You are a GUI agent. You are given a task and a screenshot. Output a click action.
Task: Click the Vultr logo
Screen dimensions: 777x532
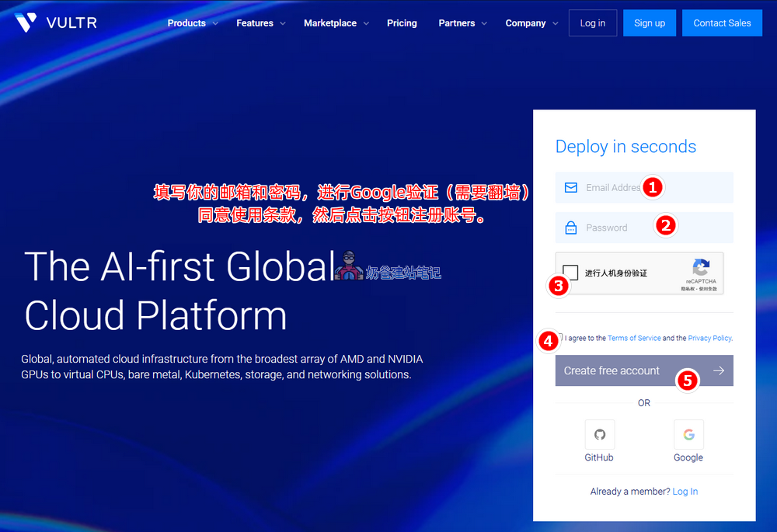[x=54, y=23]
